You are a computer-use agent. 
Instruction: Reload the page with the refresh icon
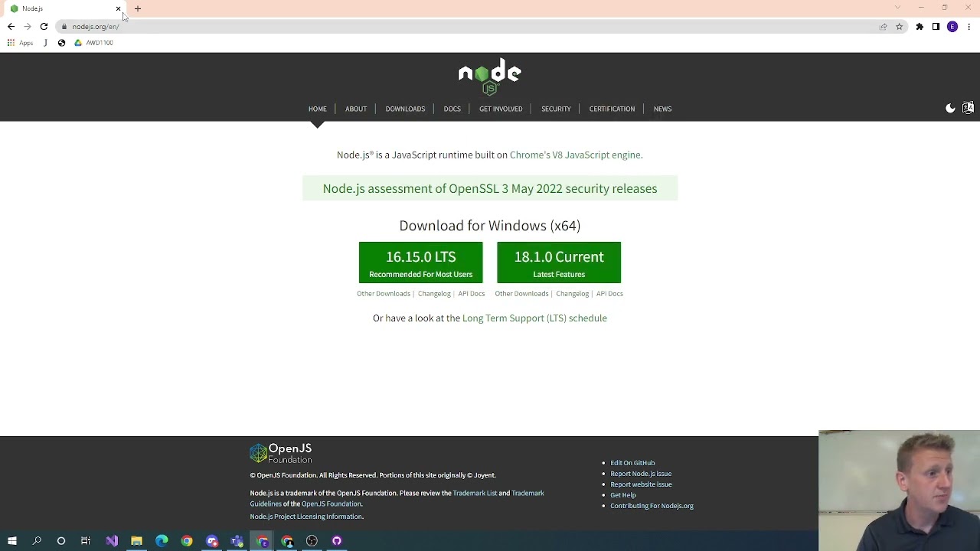(44, 27)
